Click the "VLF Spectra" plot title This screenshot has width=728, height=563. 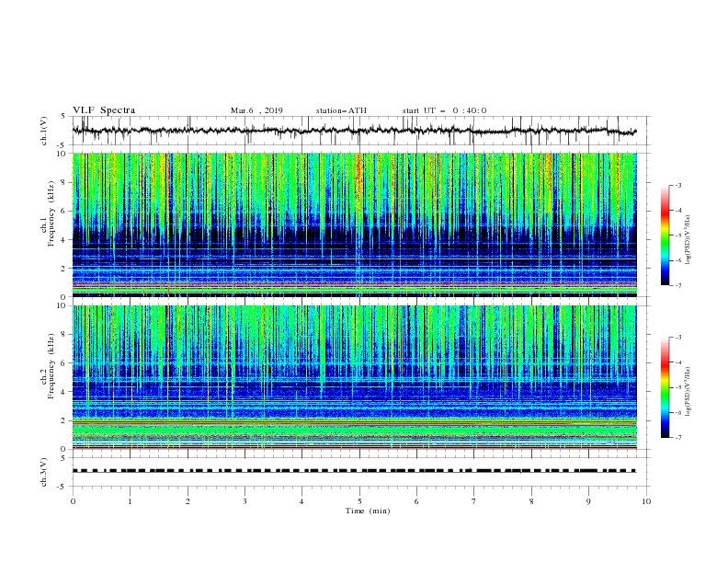tap(104, 110)
